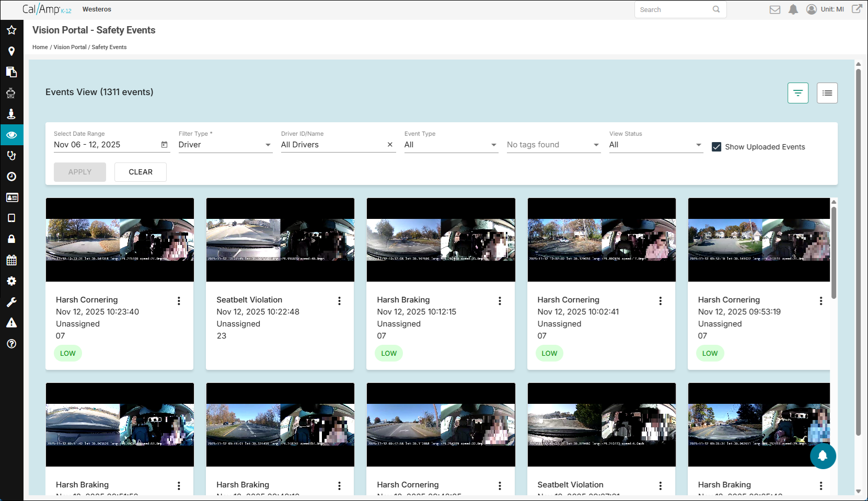Click LOW severity tag on 09:53:19 card
Image resolution: width=868 pixels, height=501 pixels.
pyautogui.click(x=710, y=353)
